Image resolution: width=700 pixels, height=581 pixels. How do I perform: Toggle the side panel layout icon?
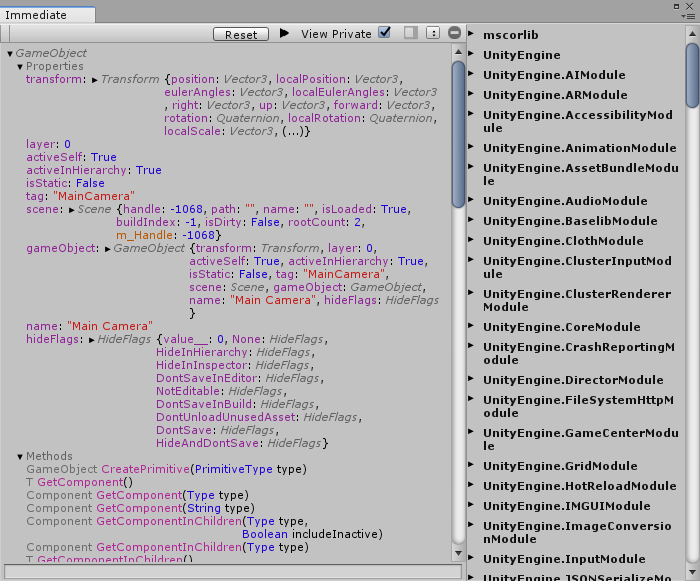point(411,33)
